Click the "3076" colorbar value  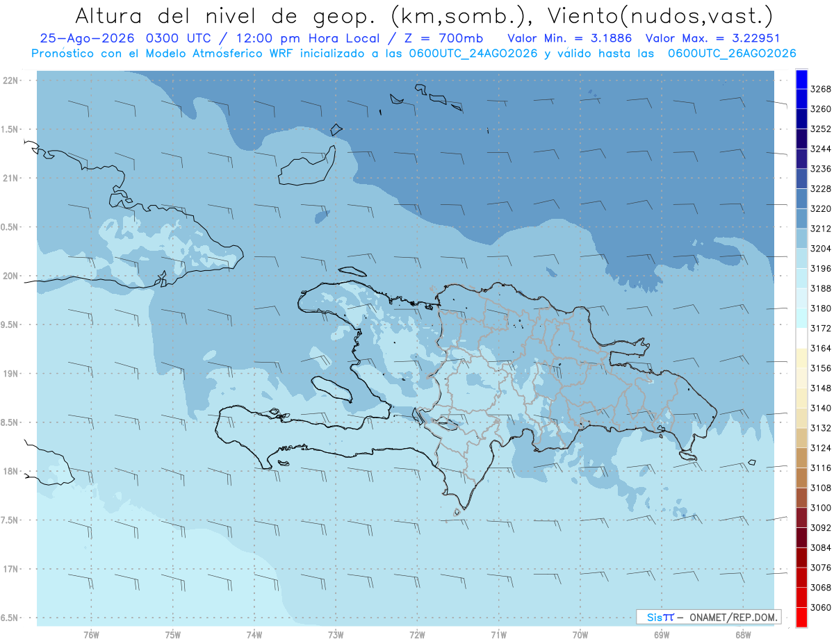coord(821,568)
